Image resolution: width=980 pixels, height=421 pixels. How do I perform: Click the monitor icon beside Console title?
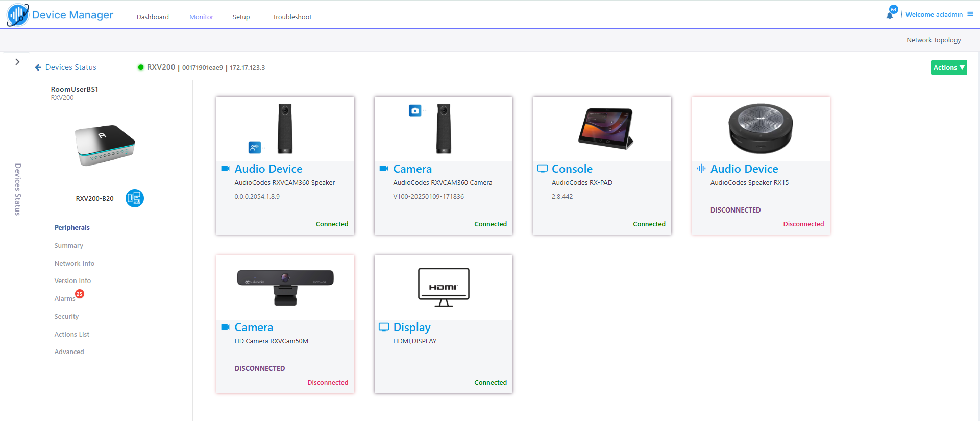pos(543,168)
